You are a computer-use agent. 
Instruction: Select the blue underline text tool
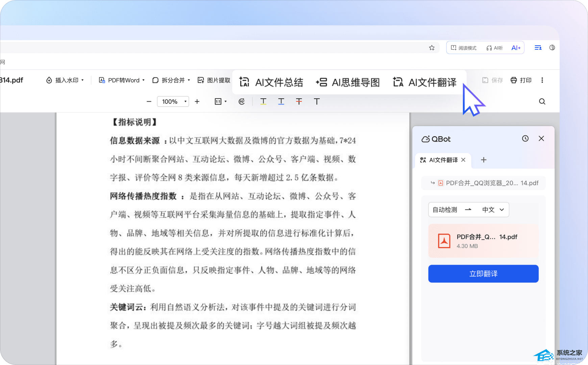[x=281, y=101]
